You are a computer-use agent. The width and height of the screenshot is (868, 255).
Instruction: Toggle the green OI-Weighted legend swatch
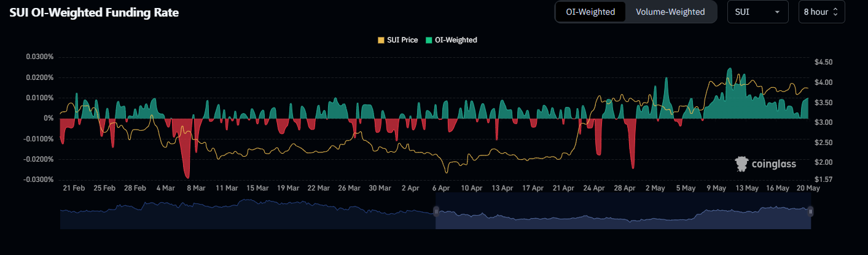(429, 40)
